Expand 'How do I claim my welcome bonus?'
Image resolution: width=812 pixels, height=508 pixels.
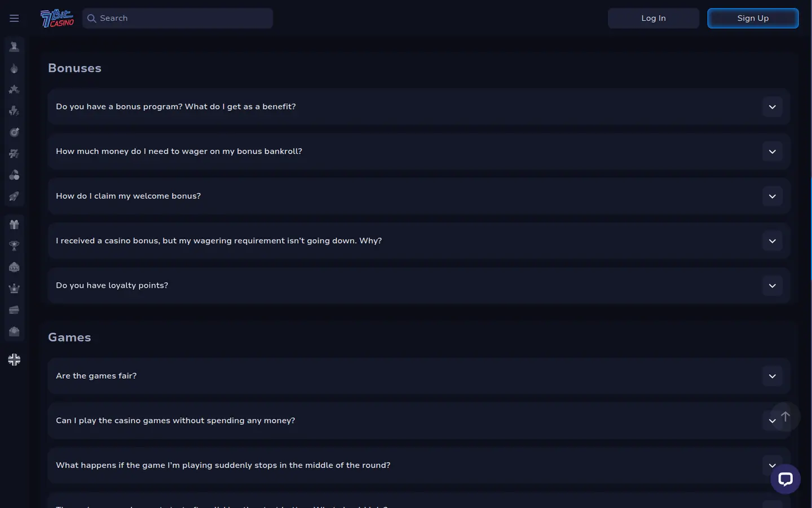coord(419,196)
